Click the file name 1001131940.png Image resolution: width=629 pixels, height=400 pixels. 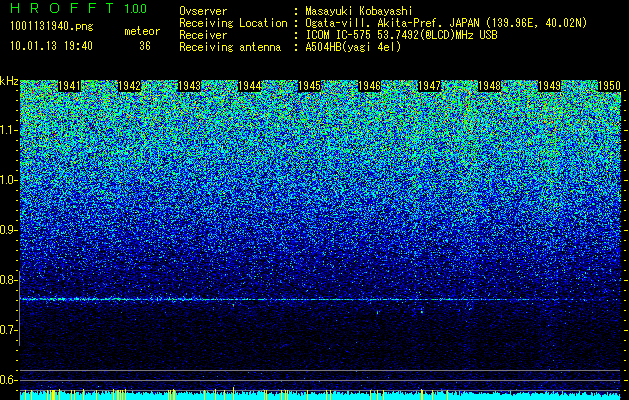pyautogui.click(x=52, y=27)
